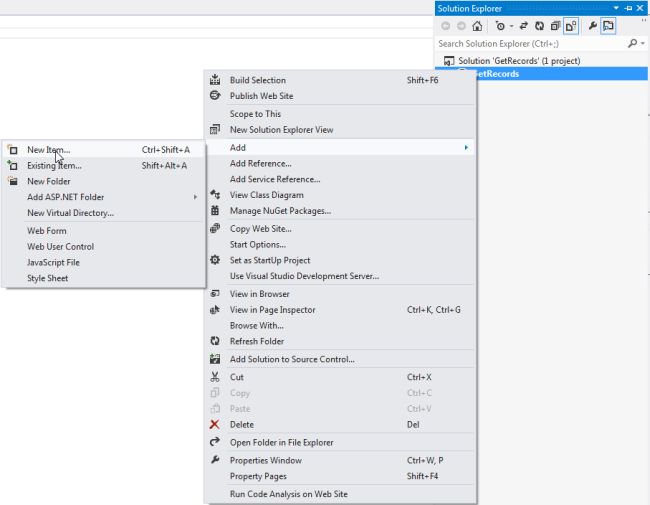Choose New Item... in Add submenu

coord(104,150)
